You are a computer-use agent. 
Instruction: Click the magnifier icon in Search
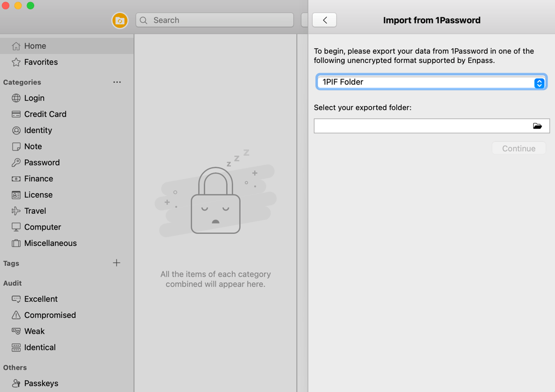tap(143, 20)
